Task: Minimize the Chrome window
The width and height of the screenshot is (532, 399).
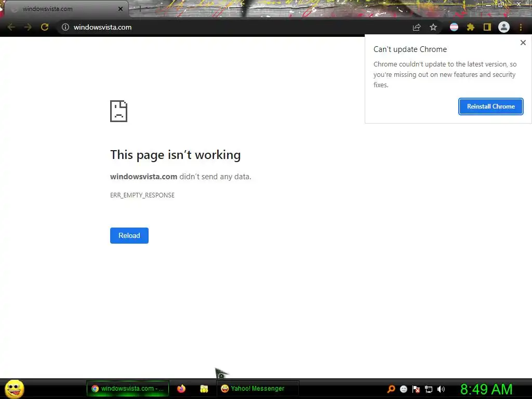Action: [488, 4]
